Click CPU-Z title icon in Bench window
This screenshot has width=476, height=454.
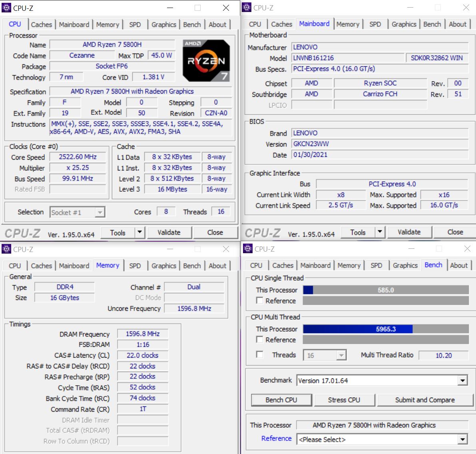pos(247,249)
